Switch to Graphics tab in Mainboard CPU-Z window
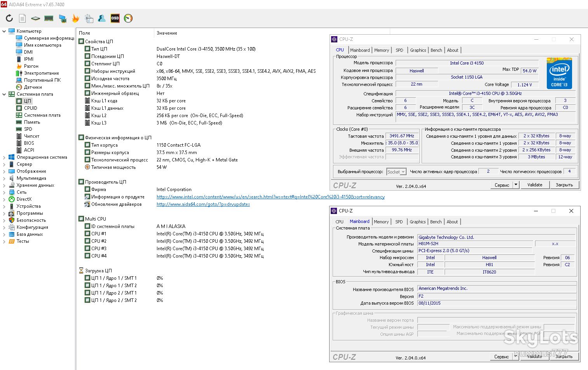This screenshot has width=588, height=370. (x=418, y=222)
